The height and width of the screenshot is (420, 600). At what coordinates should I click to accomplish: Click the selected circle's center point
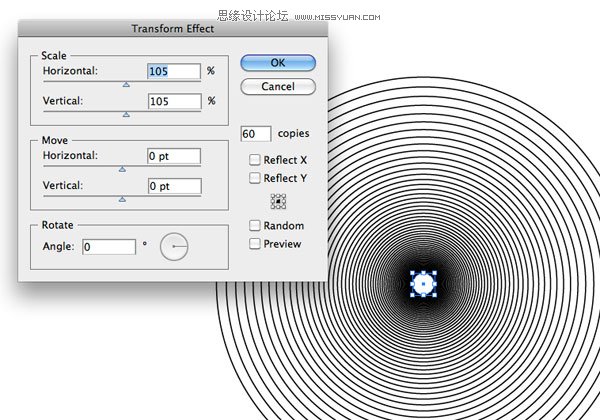pos(424,284)
